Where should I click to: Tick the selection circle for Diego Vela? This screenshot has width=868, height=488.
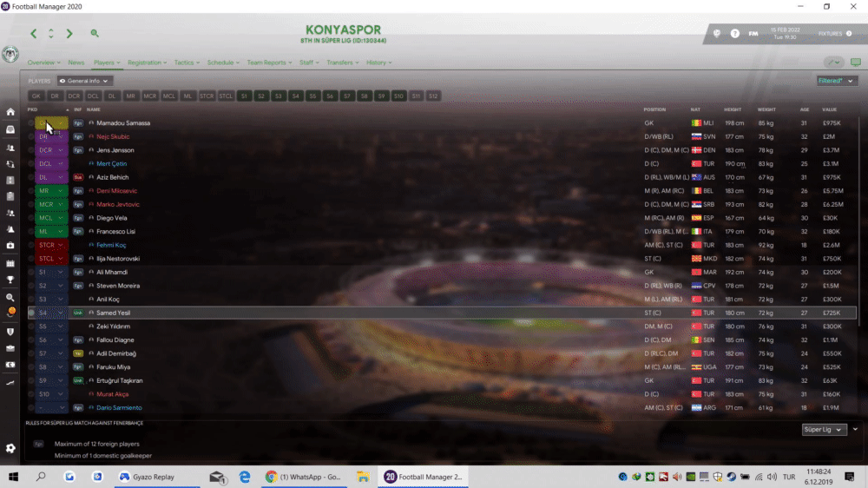(x=31, y=218)
